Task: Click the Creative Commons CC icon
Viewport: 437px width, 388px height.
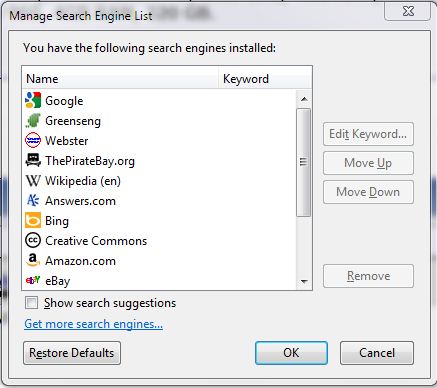Action: [x=33, y=240]
